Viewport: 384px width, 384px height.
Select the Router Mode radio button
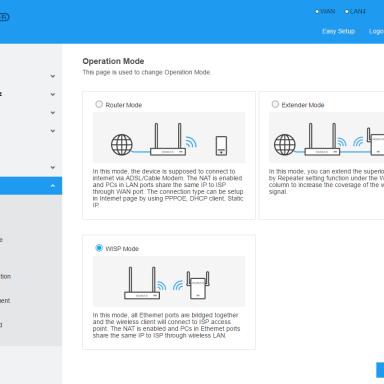coord(99,104)
